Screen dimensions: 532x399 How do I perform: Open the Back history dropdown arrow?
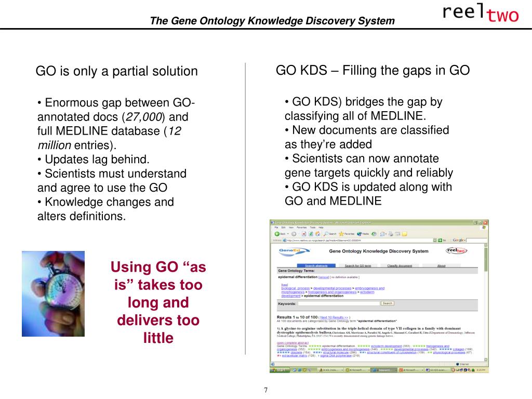(x=288, y=234)
